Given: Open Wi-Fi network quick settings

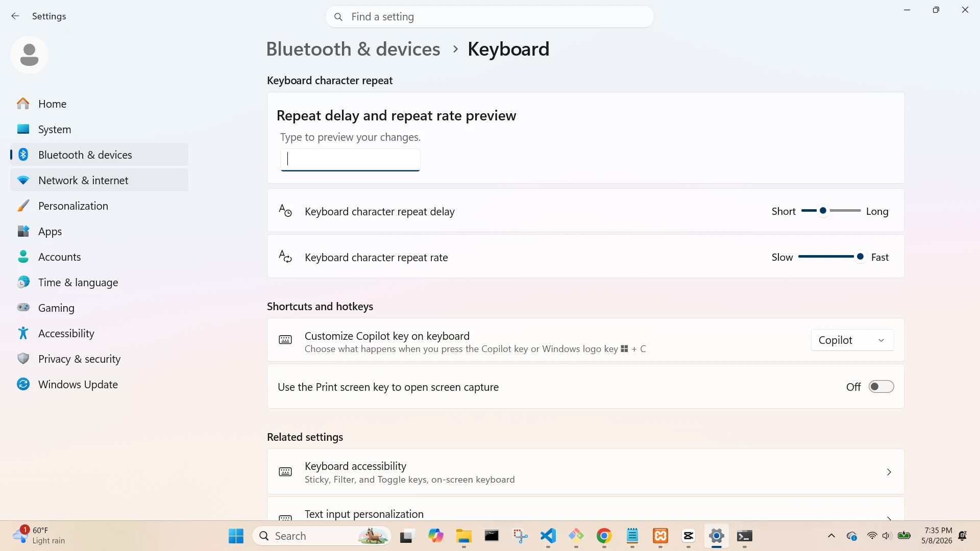Looking at the screenshot, I should pos(872,536).
